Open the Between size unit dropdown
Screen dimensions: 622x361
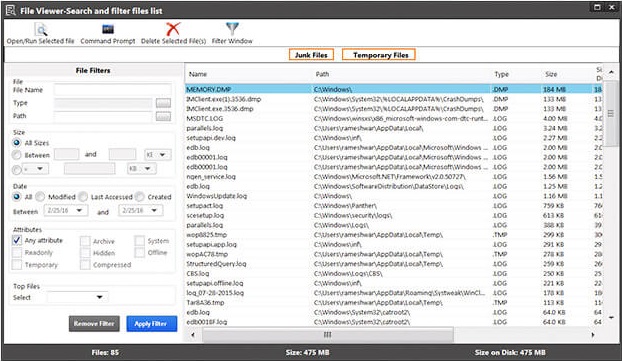158,155
